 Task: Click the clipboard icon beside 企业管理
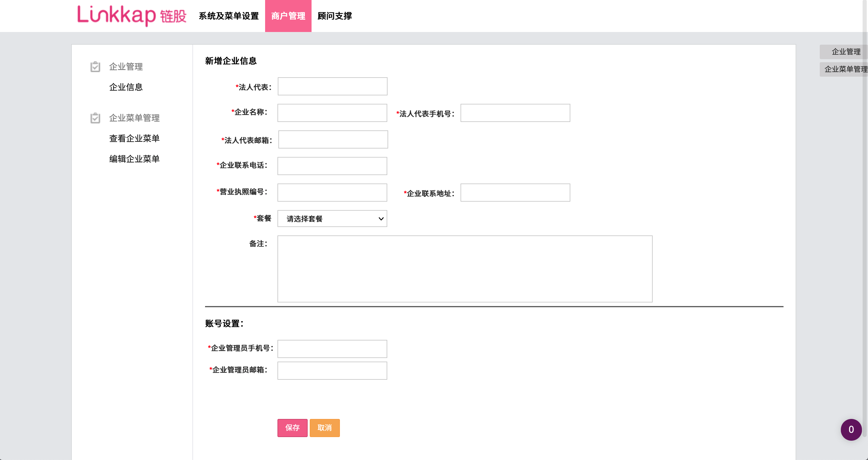click(x=95, y=67)
